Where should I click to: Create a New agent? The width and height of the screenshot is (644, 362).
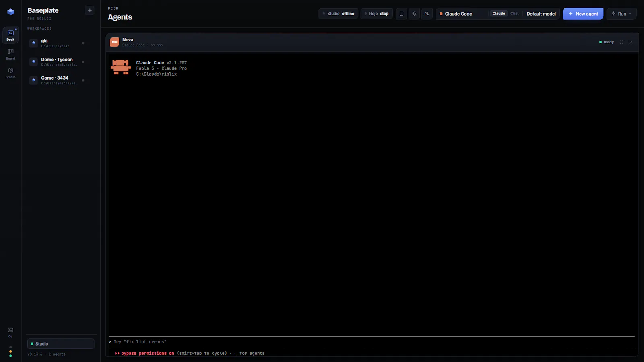583,14
